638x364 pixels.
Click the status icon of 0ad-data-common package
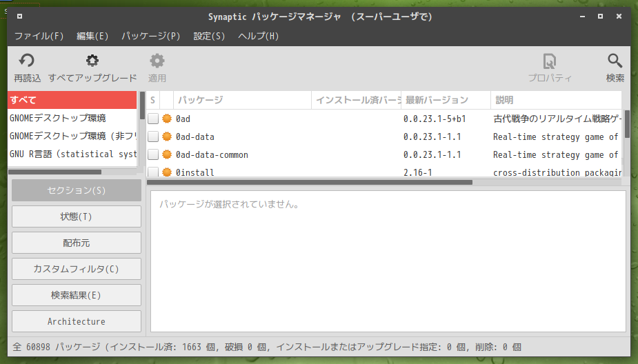(x=167, y=154)
